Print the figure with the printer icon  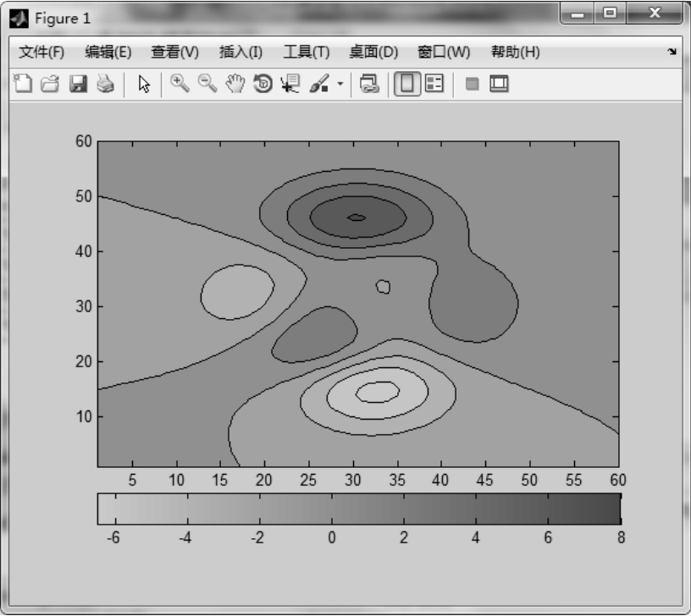click(x=104, y=84)
